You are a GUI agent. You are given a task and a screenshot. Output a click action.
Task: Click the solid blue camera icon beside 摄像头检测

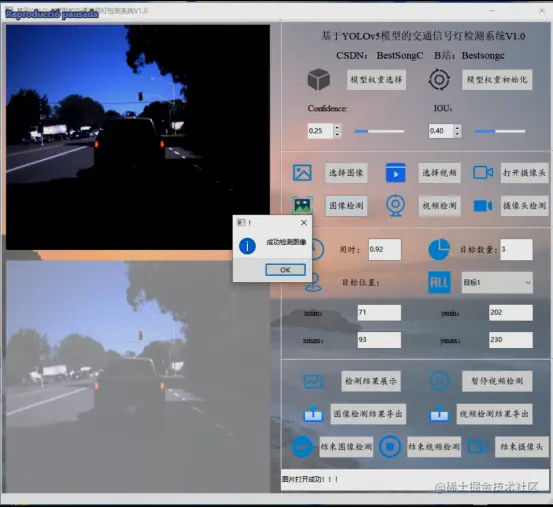point(483,206)
